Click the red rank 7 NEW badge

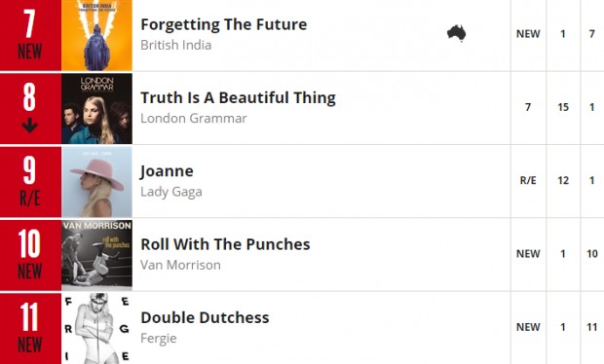(x=30, y=35)
